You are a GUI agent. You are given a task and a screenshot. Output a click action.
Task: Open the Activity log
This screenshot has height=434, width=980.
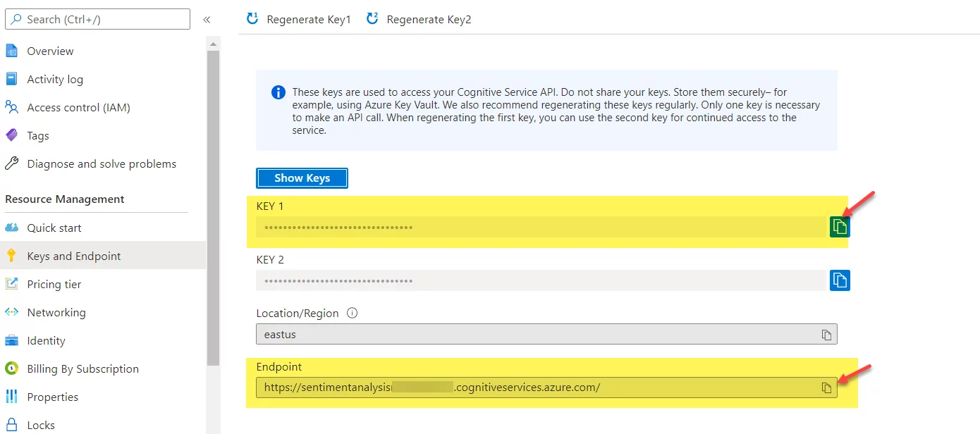coord(55,79)
